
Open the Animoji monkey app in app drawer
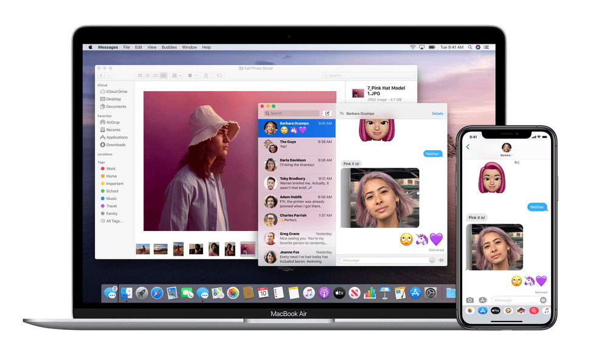point(508,310)
